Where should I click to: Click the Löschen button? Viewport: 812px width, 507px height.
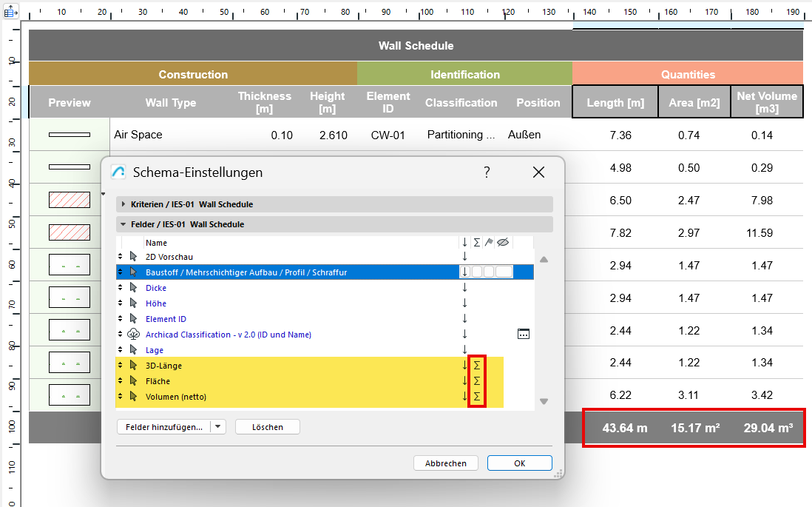(x=267, y=427)
